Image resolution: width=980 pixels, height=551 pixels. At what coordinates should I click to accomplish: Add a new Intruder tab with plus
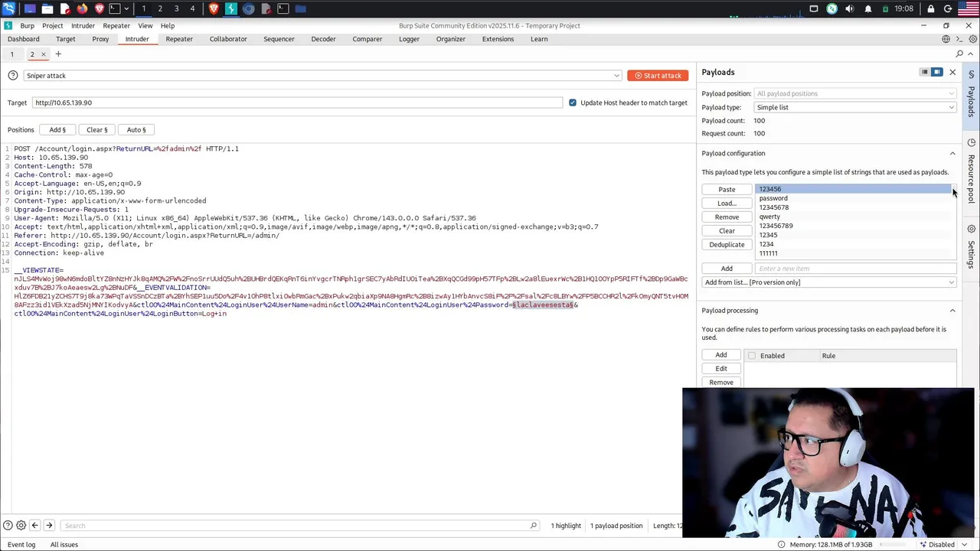coord(58,54)
